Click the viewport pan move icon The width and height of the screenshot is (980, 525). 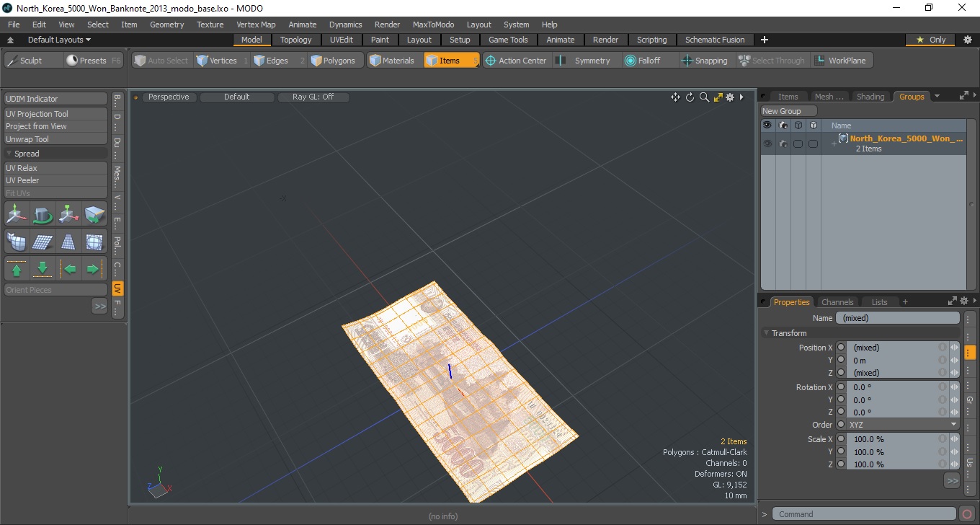coord(675,97)
